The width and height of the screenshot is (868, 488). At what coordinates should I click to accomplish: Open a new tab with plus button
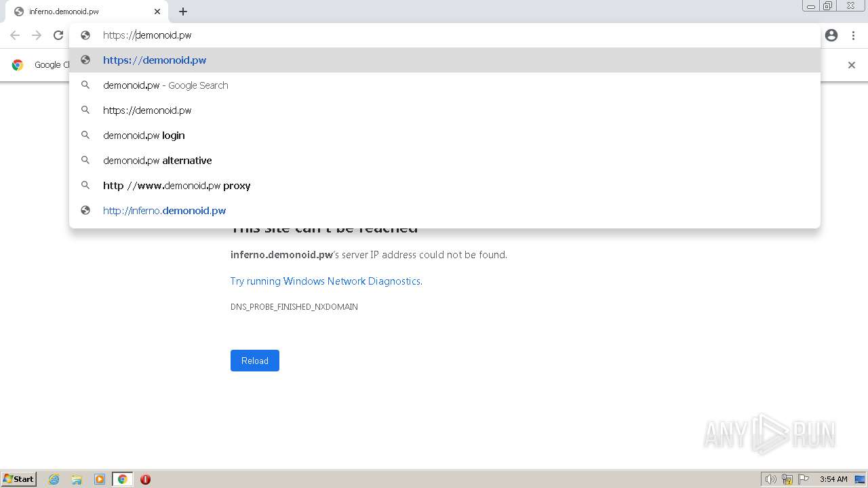(x=183, y=12)
